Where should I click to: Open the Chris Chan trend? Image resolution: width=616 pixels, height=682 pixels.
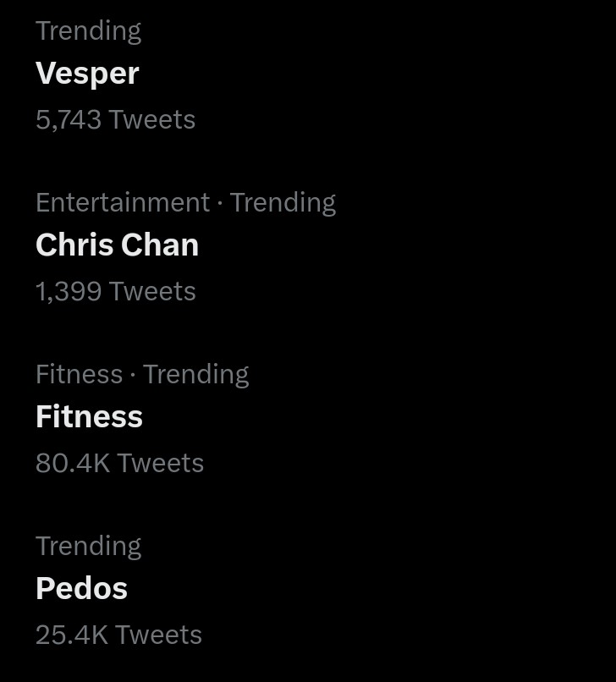(117, 245)
